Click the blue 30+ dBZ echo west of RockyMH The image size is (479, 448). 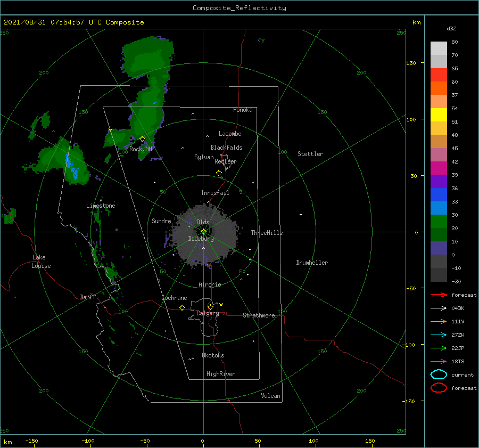[x=71, y=166]
